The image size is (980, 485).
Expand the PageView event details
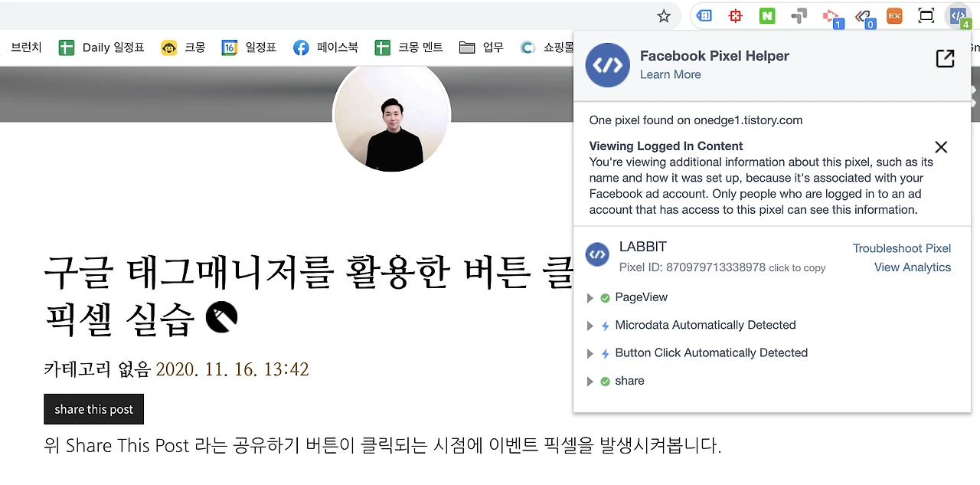590,297
